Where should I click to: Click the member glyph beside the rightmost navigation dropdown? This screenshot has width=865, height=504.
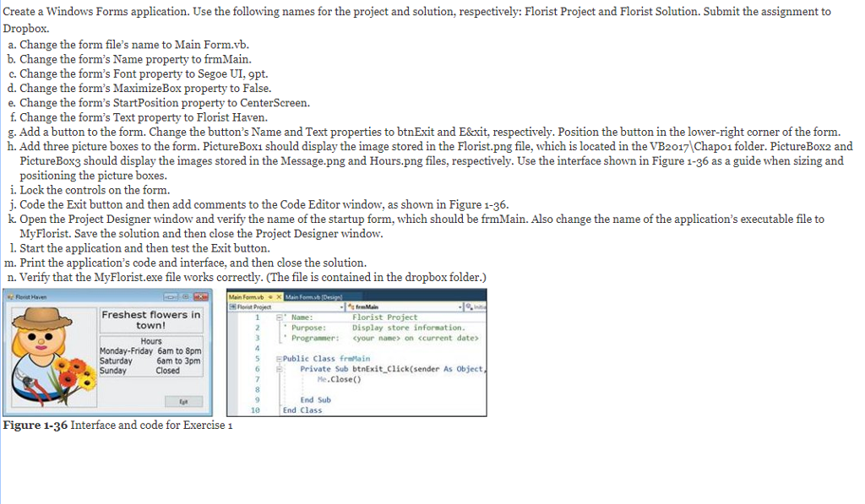[x=467, y=305]
